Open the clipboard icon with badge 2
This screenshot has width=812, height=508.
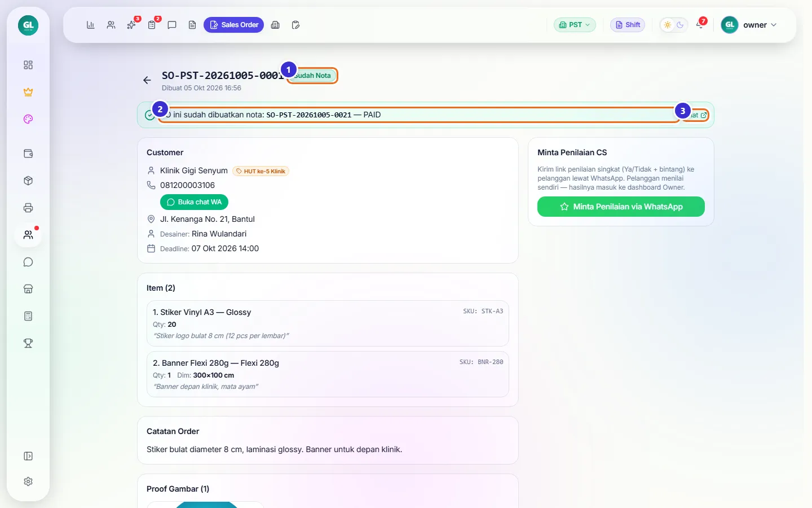click(152, 25)
